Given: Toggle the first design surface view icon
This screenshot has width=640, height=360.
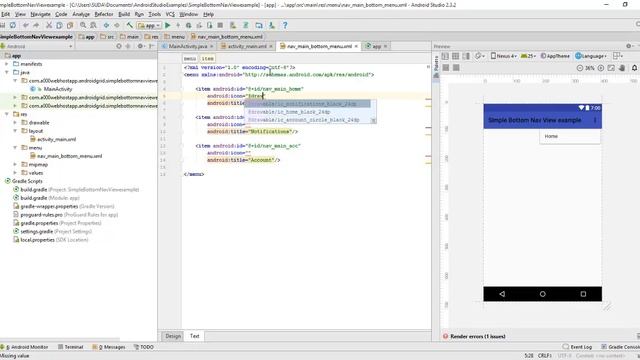Looking at the screenshot, I should [x=445, y=56].
